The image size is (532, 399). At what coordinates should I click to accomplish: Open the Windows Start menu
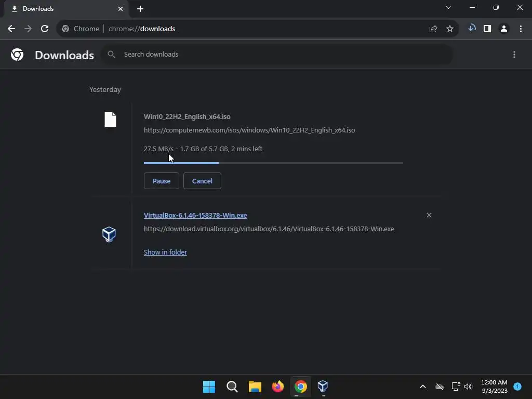pos(209,387)
